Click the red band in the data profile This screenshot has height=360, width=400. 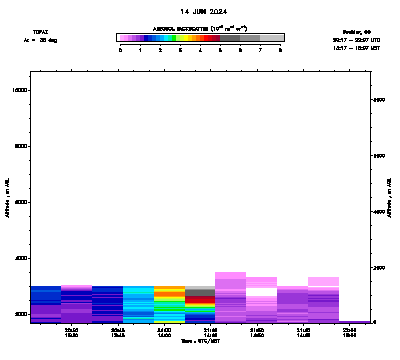[x=200, y=299]
